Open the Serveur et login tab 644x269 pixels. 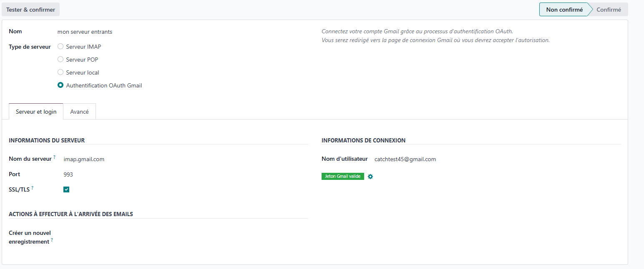pos(36,112)
